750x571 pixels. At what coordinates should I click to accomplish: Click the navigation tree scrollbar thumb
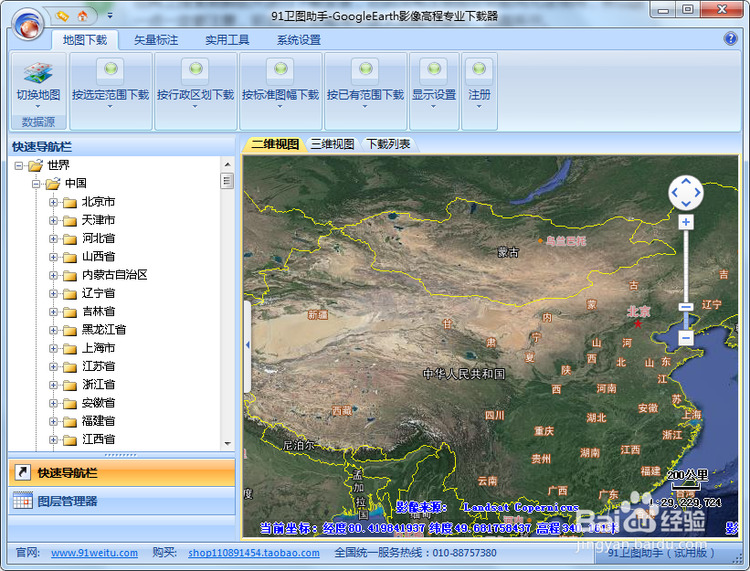click(228, 181)
